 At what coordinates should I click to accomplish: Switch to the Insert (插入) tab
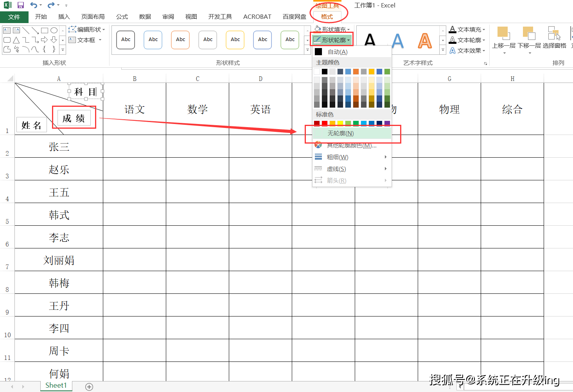tap(64, 17)
